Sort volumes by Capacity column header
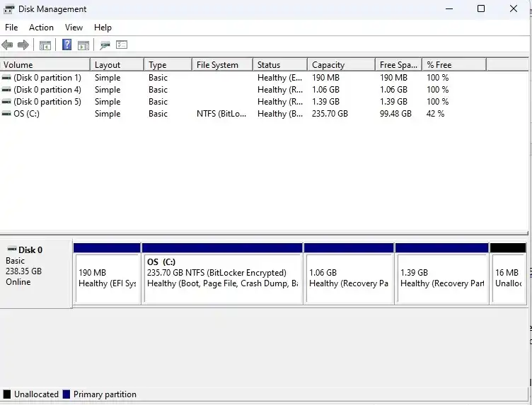532x405 pixels. 340,65
